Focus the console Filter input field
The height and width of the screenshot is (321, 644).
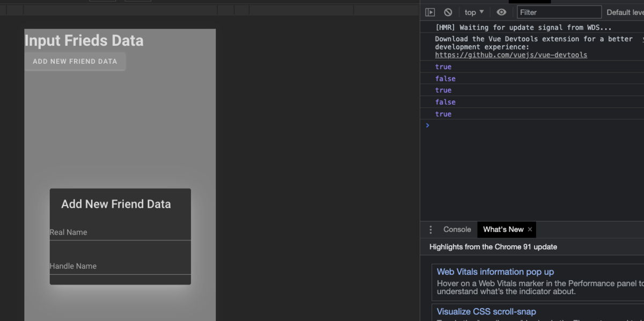coord(559,12)
